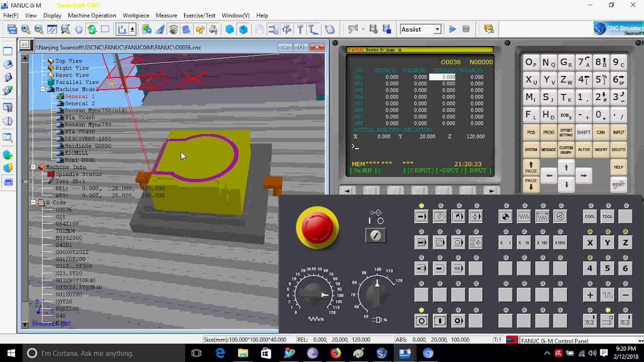Click the zoom in magnifier toolbar icon
The width and height of the screenshot is (644, 362).
pyautogui.click(x=26, y=30)
